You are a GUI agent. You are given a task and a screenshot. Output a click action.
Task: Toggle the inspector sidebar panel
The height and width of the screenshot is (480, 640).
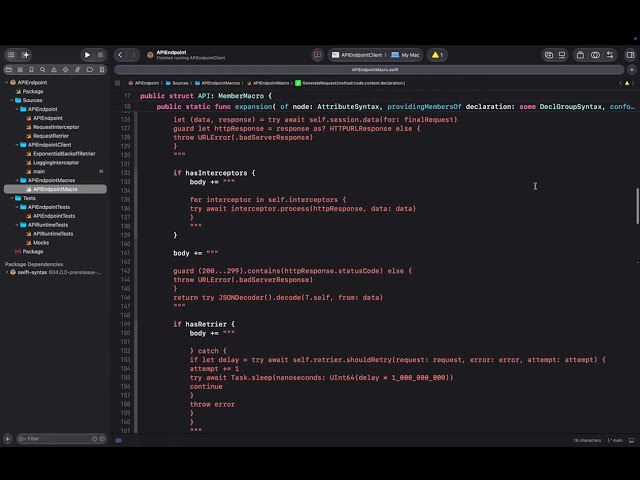[x=630, y=55]
